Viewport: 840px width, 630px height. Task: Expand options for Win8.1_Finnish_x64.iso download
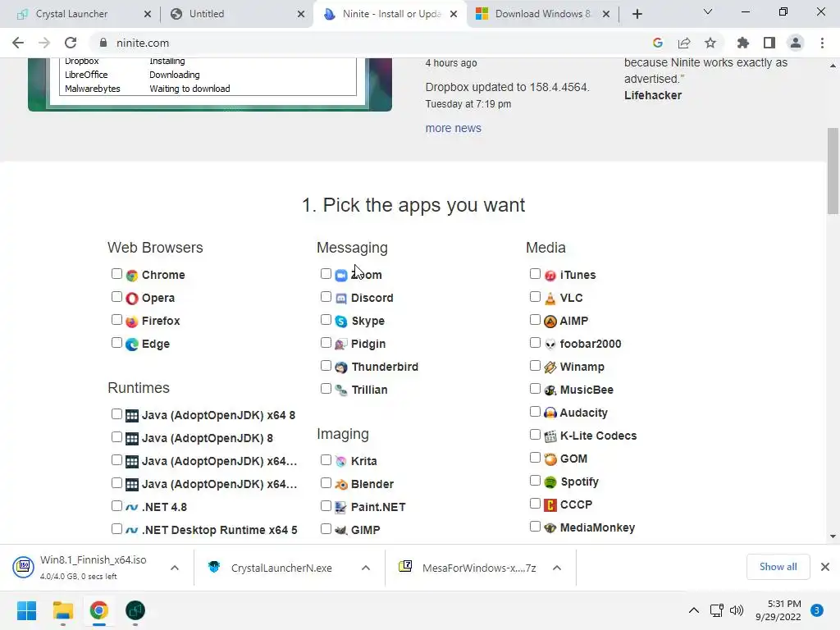175,568
